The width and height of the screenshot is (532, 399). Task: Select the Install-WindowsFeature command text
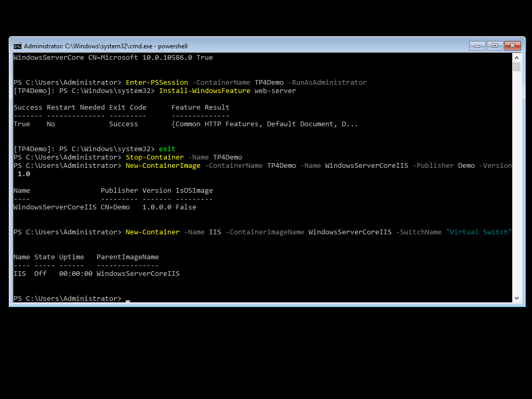204,90
